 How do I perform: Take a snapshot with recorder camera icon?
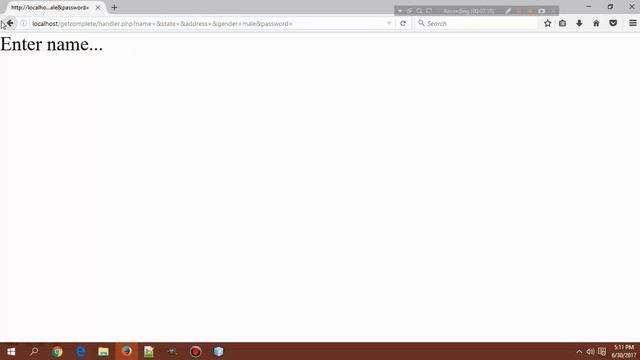pos(541,11)
